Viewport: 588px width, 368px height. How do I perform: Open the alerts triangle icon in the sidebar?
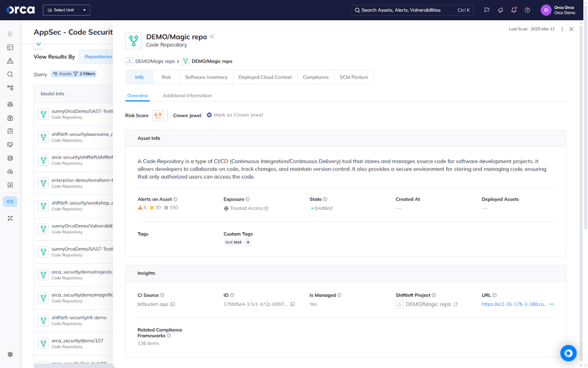click(x=10, y=61)
